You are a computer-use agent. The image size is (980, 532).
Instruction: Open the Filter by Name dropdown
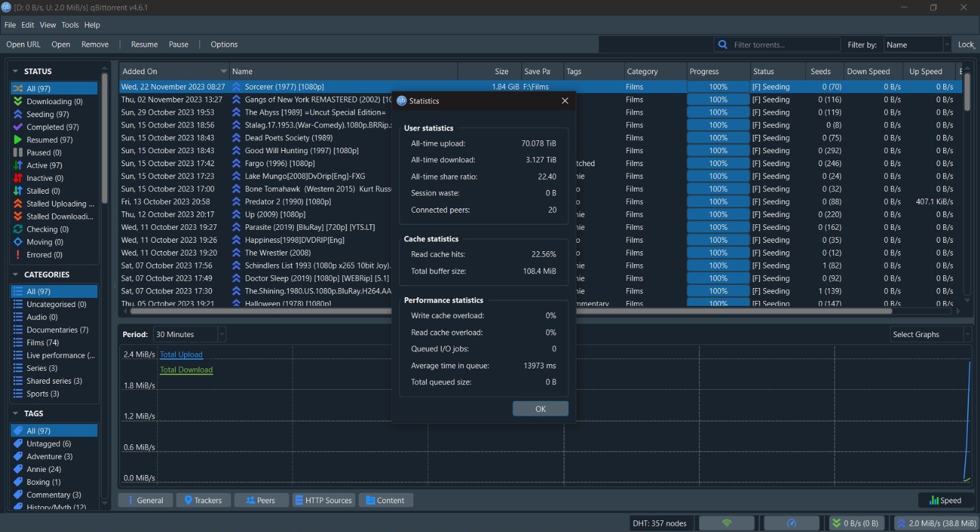(917, 45)
